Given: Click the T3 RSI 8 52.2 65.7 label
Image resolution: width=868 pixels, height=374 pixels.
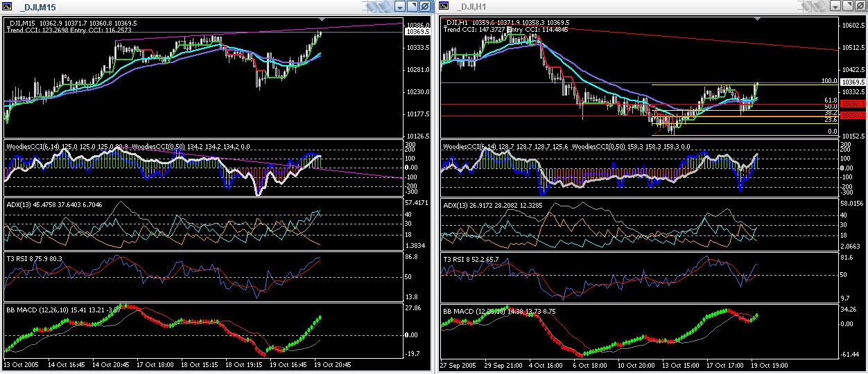Looking at the screenshot, I should (471, 258).
